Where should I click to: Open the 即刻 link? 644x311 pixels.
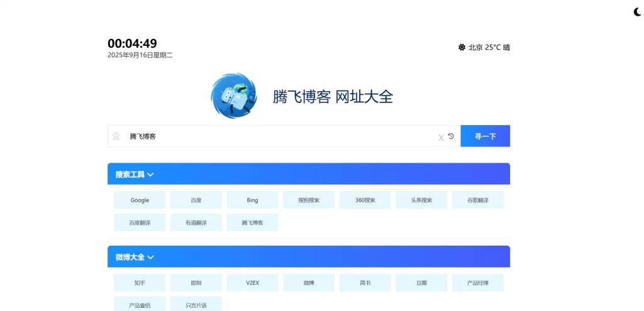coord(196,283)
